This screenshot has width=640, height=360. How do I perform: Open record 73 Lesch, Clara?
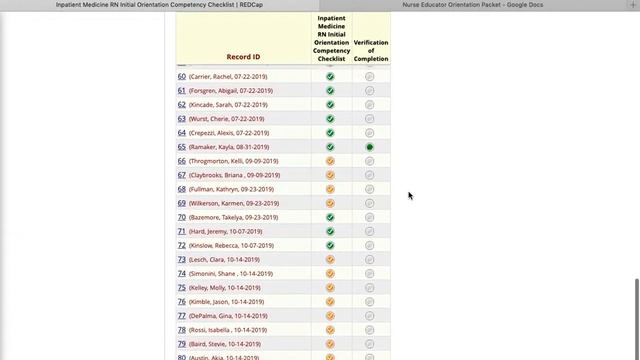(x=182, y=260)
